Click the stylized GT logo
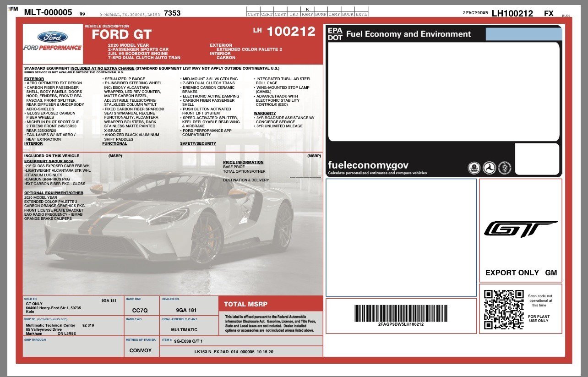 click(x=521, y=229)
